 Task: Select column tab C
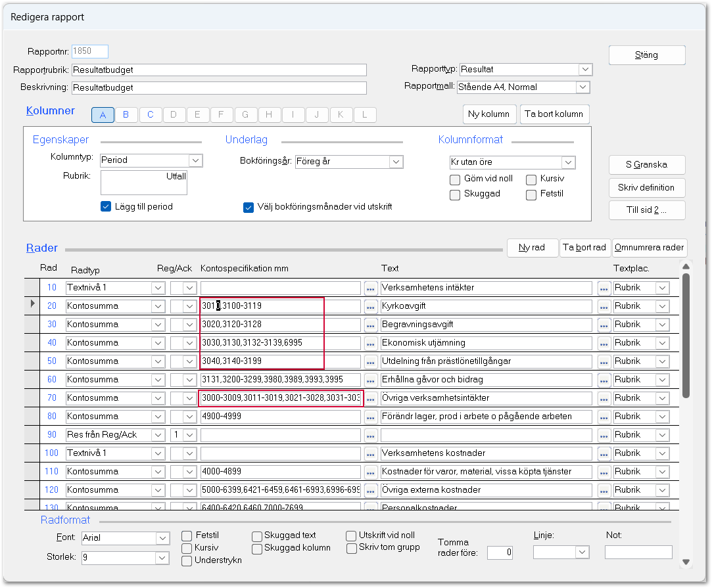tap(150, 115)
